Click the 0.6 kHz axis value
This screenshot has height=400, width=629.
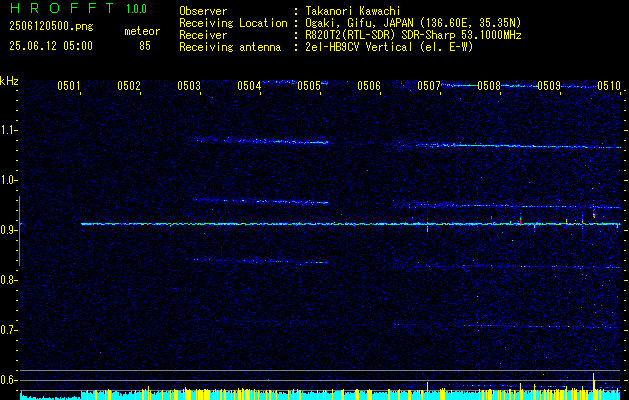(x=8, y=380)
